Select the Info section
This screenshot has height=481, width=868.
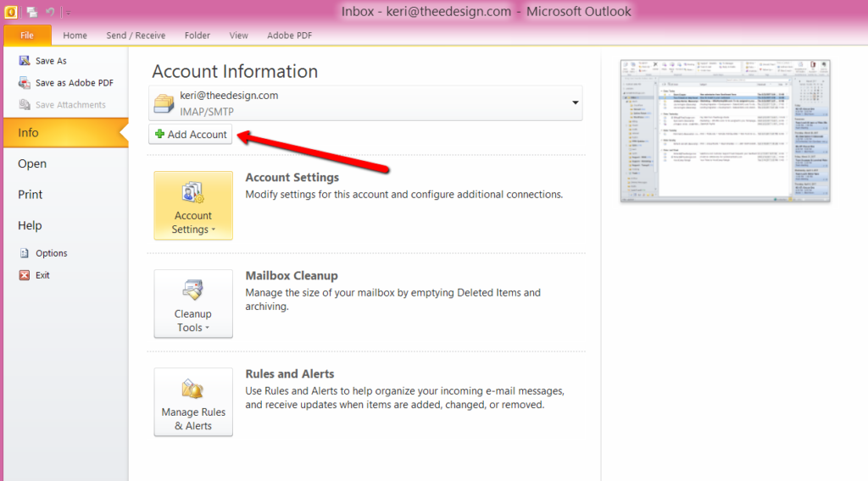coord(66,133)
